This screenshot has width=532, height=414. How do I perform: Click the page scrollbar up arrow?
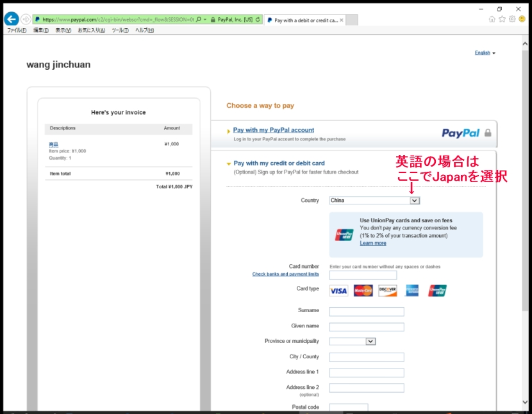pos(525,44)
